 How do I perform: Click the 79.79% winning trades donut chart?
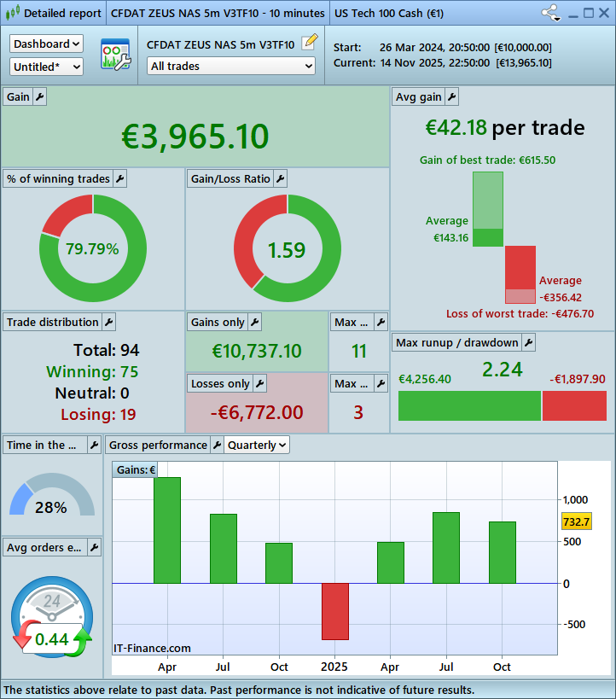pyautogui.click(x=93, y=248)
